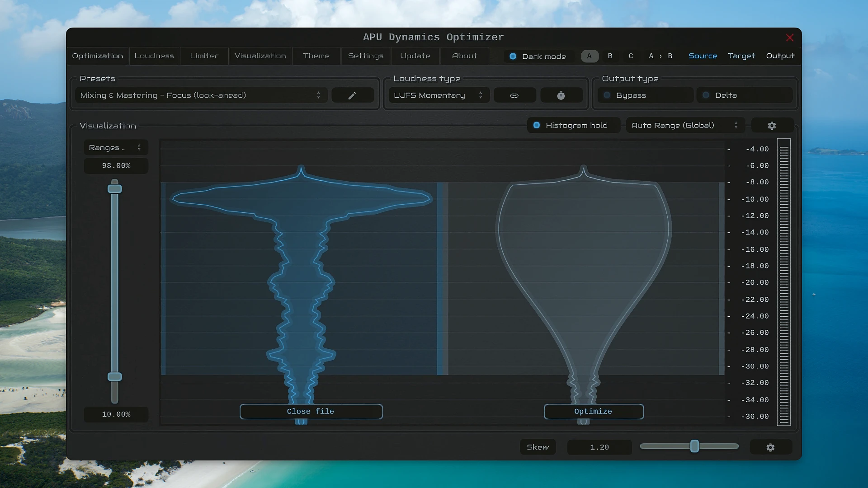
Task: Select state B
Action: [x=610, y=56]
